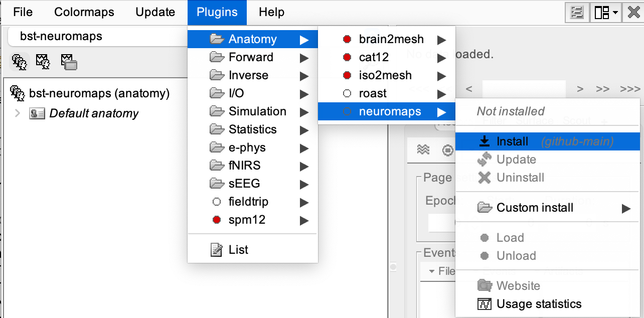Select the anatomy view icon in the toolbar
This screenshot has width=644, height=318.
(x=19, y=62)
